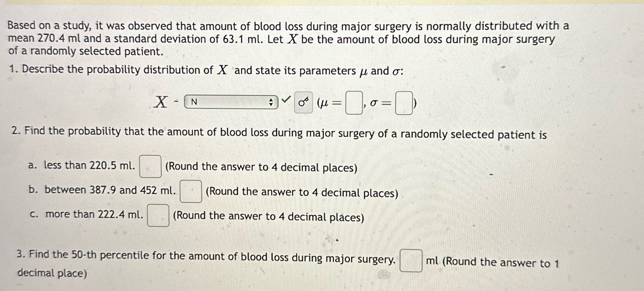644x291 pixels.
Task: Click the σ symbol entry button
Action: click(303, 102)
